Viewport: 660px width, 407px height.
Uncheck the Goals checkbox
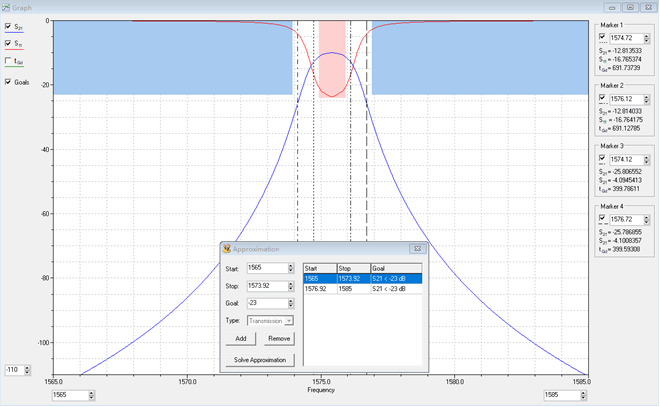(9, 82)
